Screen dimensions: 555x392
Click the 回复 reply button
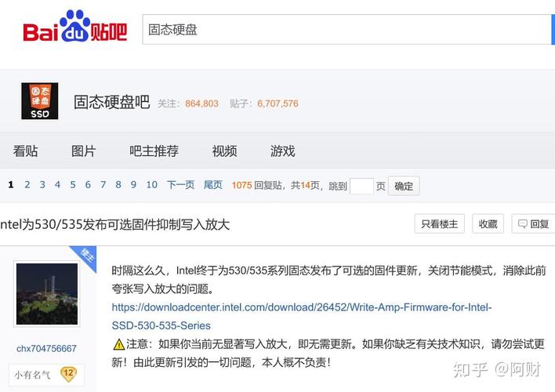point(533,223)
